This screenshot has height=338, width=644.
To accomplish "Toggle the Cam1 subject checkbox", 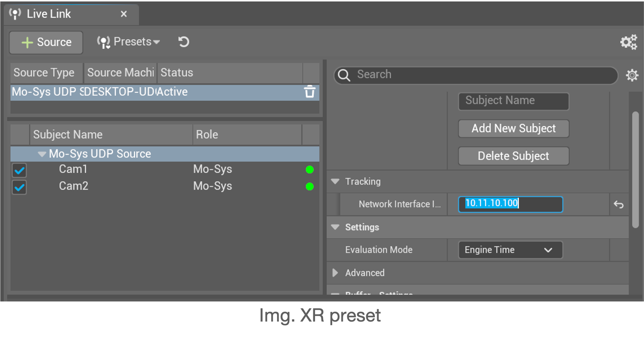I will coord(19,170).
